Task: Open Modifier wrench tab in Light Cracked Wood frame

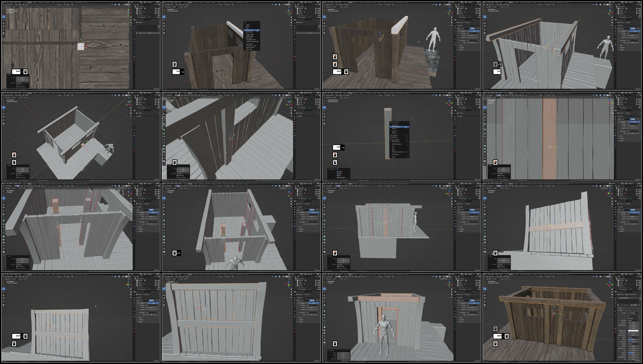Action: point(616,316)
